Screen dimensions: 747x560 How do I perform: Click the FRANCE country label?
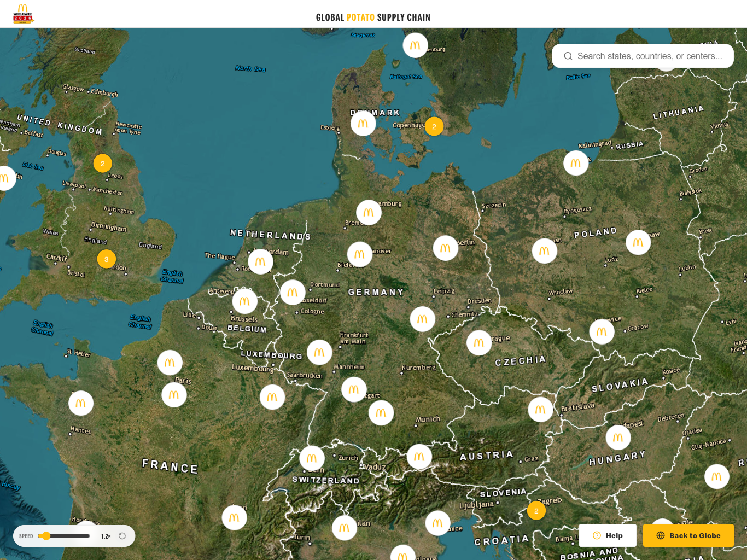[170, 466]
